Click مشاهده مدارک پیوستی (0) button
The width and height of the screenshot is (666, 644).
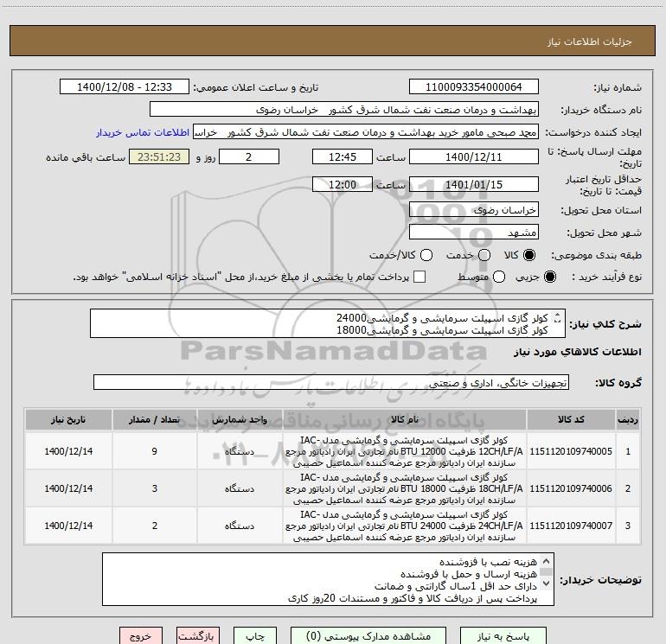pyautogui.click(x=368, y=636)
